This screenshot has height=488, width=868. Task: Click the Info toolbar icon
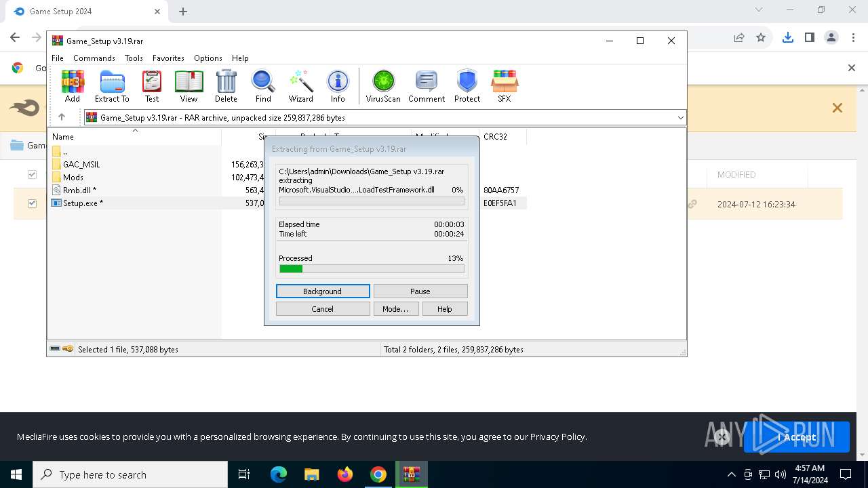point(338,86)
